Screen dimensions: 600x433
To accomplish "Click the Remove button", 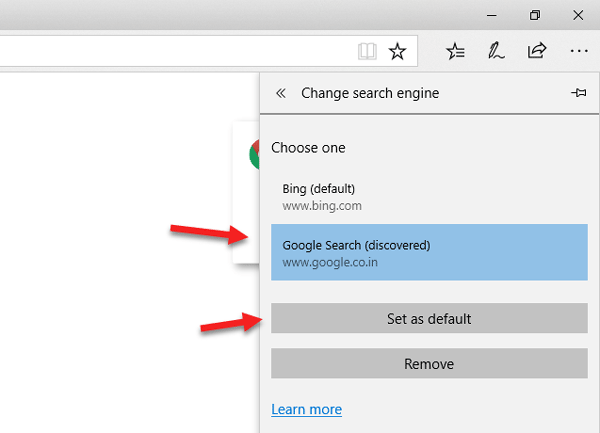I will 428,364.
